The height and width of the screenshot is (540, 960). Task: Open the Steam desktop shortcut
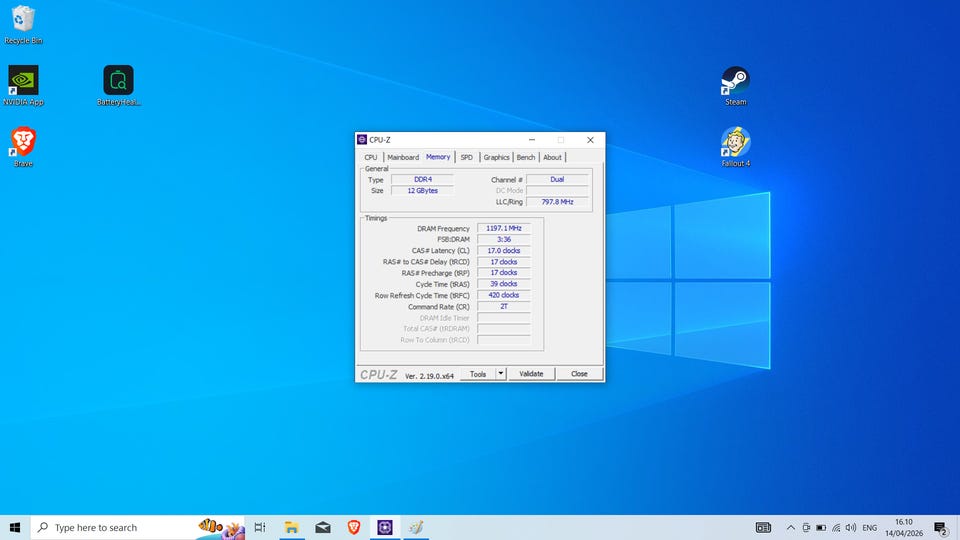[735, 82]
